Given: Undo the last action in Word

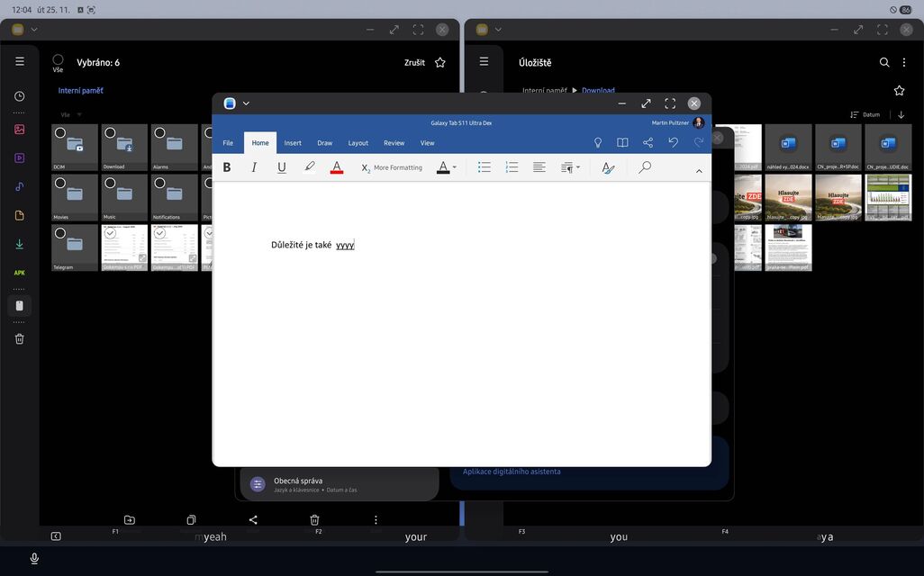Looking at the screenshot, I should (x=673, y=143).
